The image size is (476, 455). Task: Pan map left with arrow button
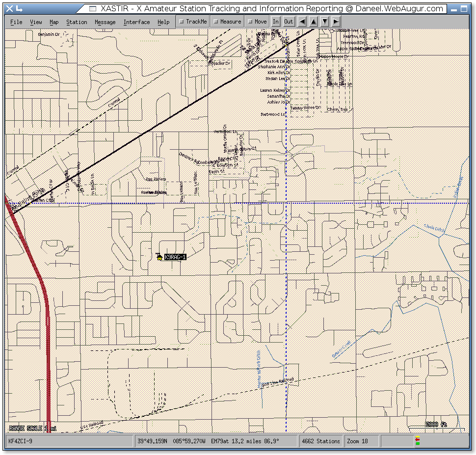click(x=302, y=22)
